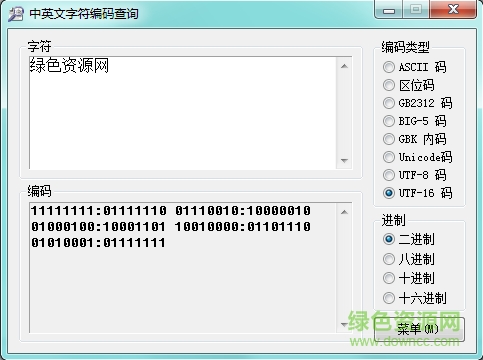The image size is (483, 360).
Task: Click the binary value 10010000:01101110
Action: coord(243,227)
